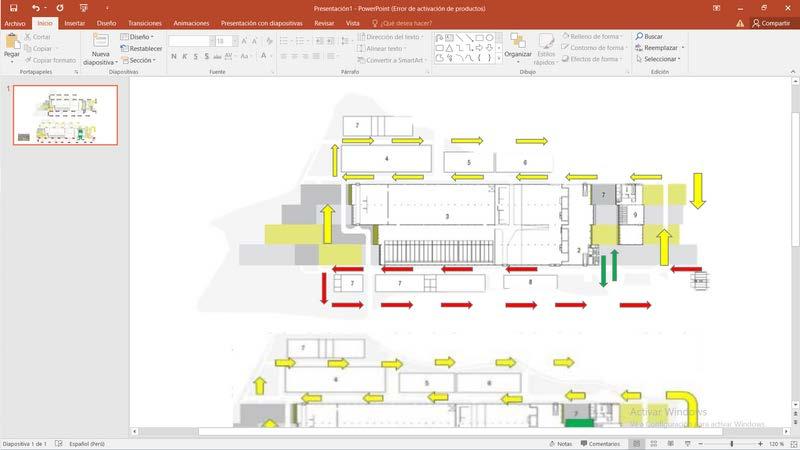
Task: Open the Pegar paste button
Action: (11, 48)
